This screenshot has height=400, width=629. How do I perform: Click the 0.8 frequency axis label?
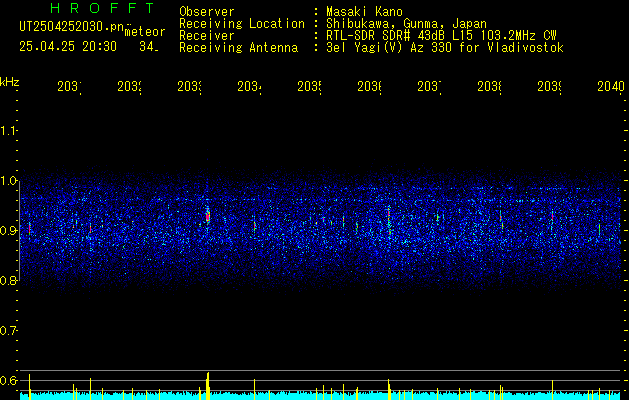pos(9,281)
